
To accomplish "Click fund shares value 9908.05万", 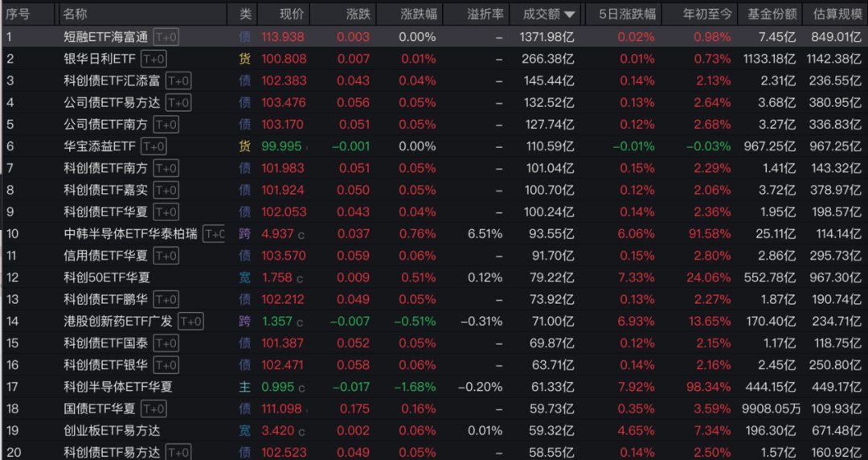I will click(x=771, y=409).
